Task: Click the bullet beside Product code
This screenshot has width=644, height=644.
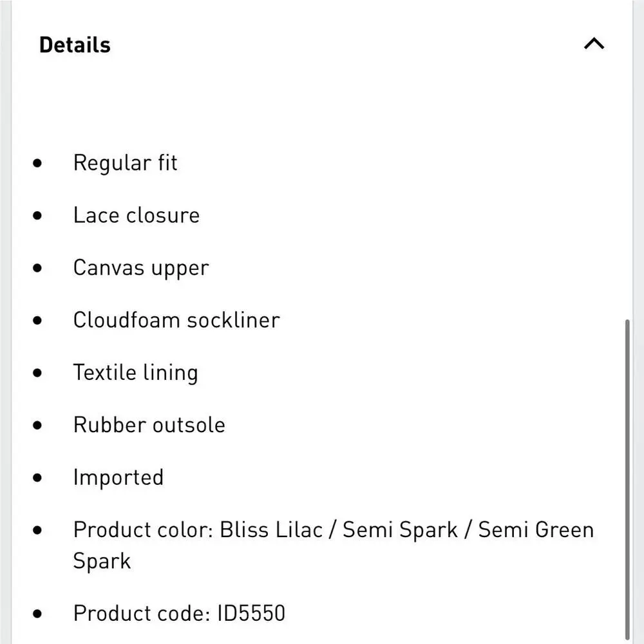Action: coord(37,614)
